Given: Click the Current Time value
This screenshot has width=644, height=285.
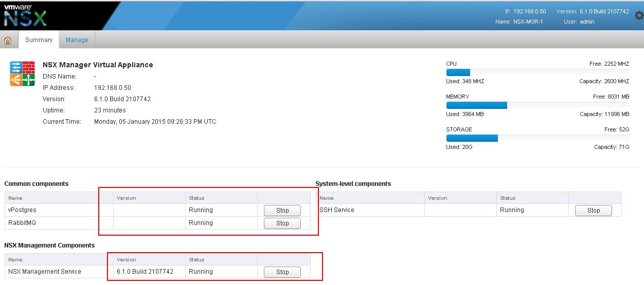Looking at the screenshot, I should (x=155, y=122).
